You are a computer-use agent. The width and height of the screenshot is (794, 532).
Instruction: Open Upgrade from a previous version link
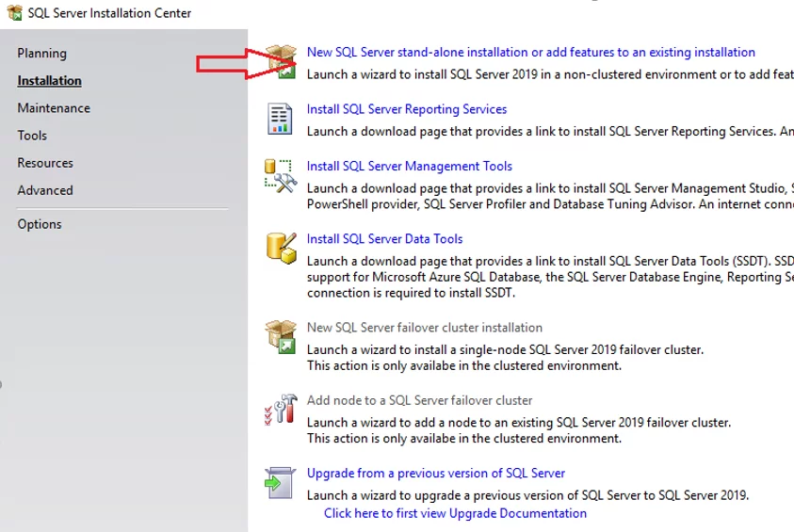coord(436,474)
